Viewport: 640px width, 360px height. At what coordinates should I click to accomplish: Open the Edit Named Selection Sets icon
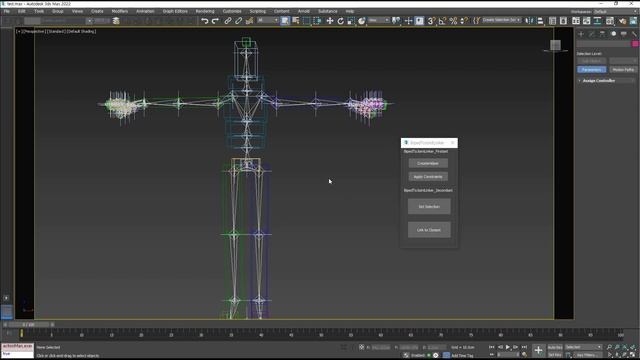[476, 21]
